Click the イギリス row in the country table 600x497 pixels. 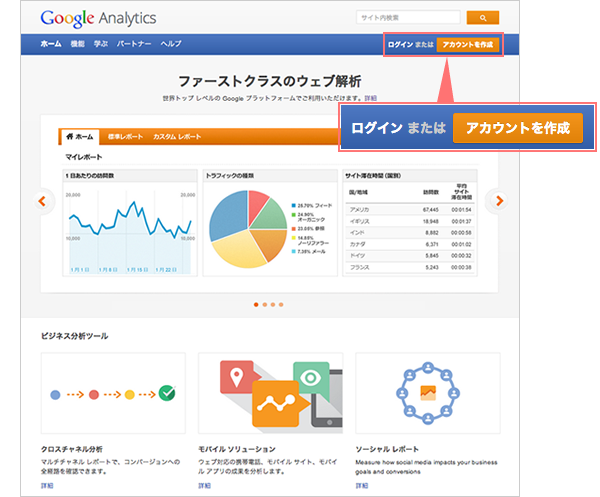tap(410, 221)
